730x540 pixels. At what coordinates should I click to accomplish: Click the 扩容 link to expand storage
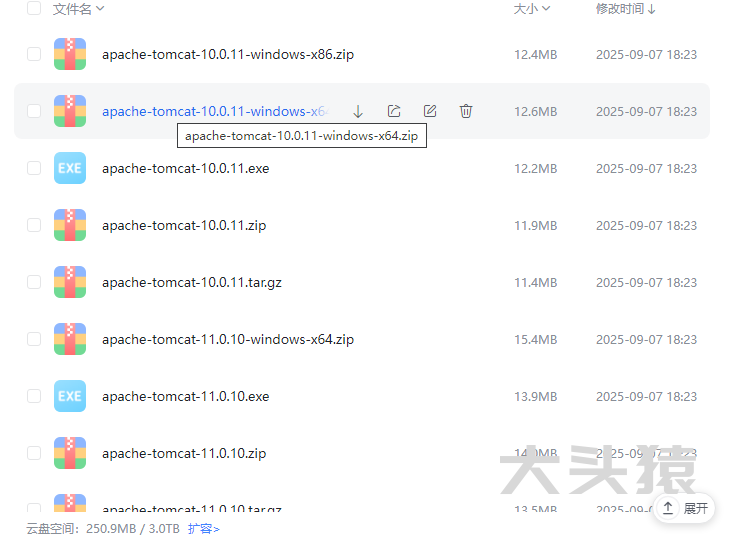point(203,528)
